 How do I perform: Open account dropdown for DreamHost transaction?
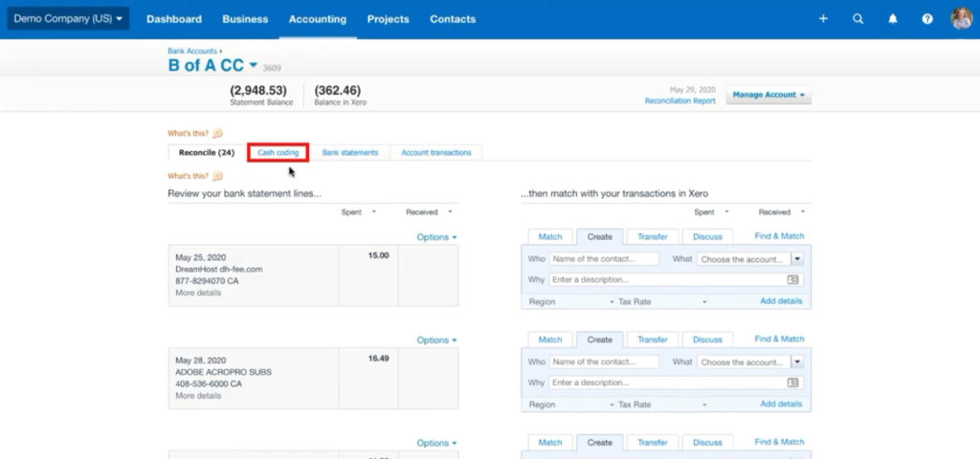(797, 259)
